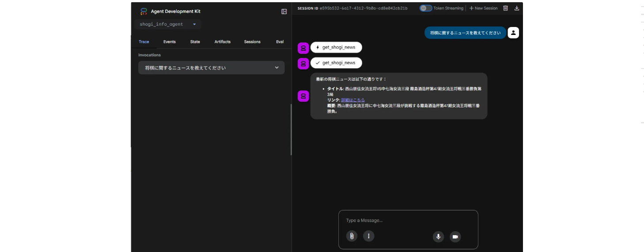Open the 詳細はこちら link
The width and height of the screenshot is (644, 252).
[353, 100]
